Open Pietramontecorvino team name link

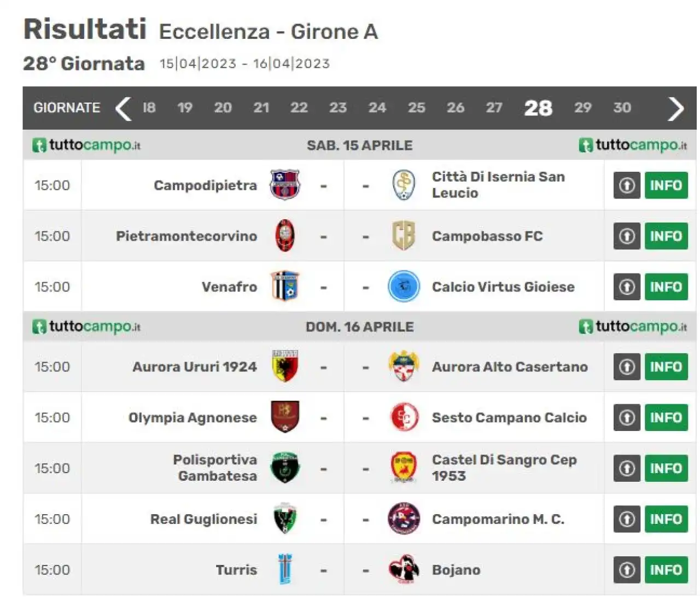[x=186, y=236]
